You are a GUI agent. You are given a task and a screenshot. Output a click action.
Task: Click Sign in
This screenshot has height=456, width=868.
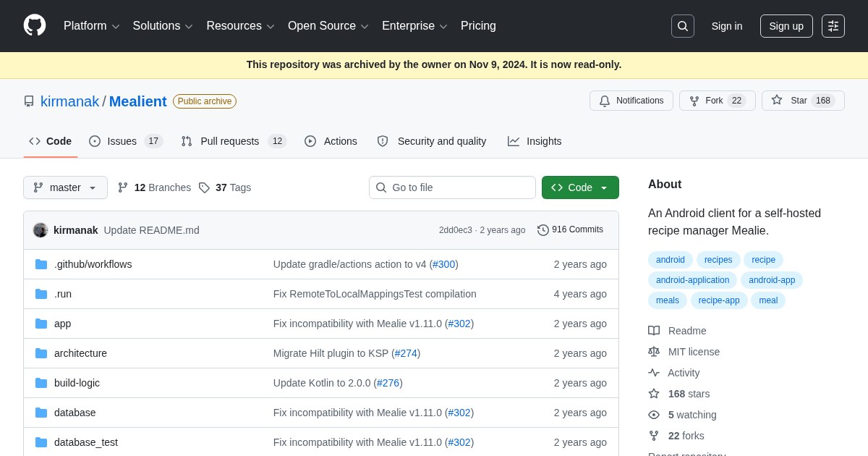pos(727,26)
